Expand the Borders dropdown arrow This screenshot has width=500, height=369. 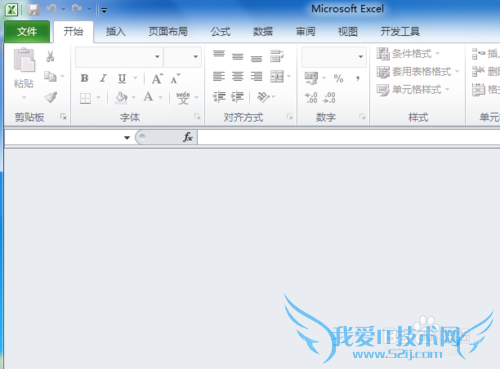coord(98,98)
